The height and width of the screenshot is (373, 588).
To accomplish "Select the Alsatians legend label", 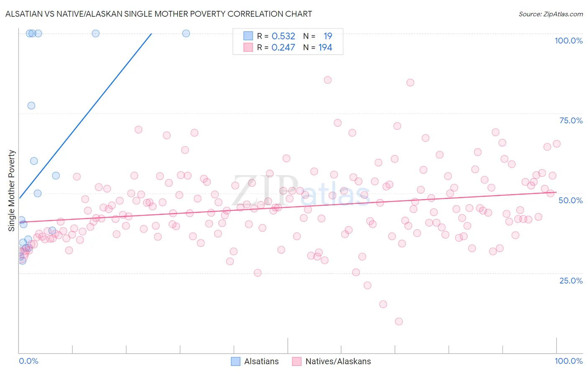I will click(261, 361).
